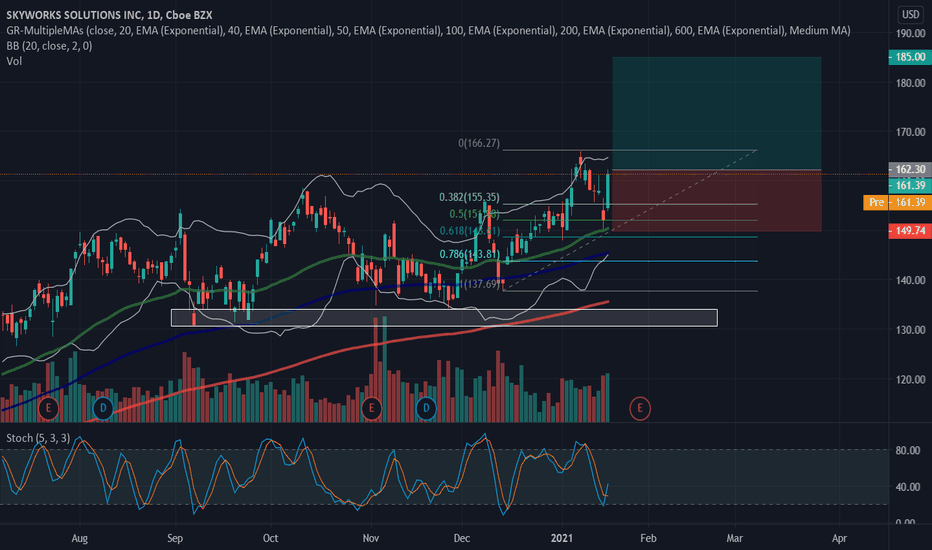Click the 120.00 price axis label
932x550 pixels.
911,379
